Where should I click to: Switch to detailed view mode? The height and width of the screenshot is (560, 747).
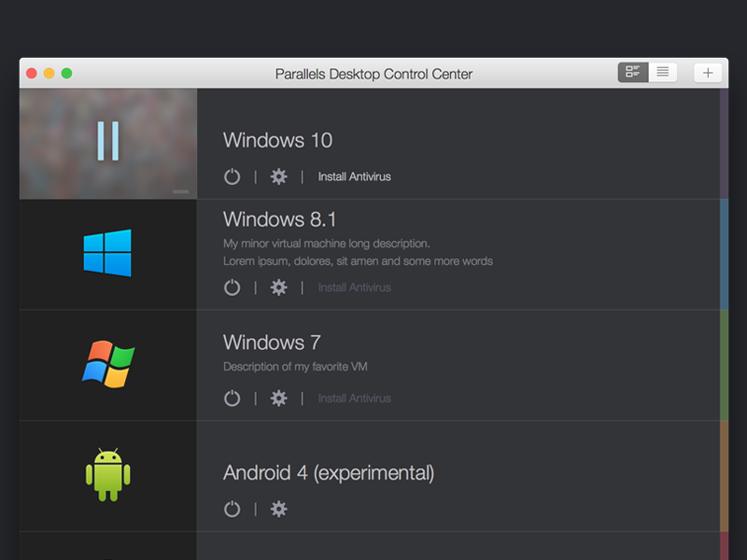pos(632,72)
